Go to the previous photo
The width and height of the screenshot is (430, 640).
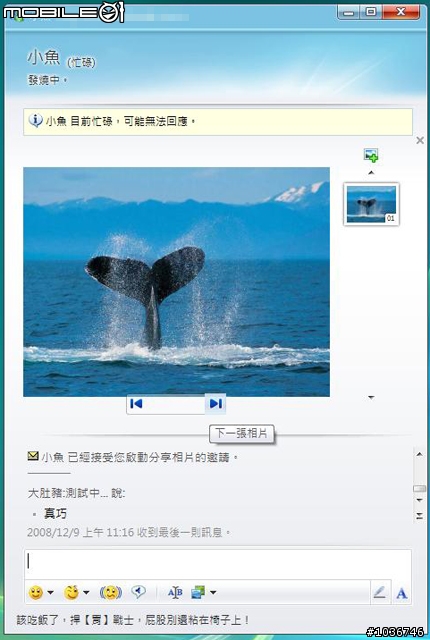pos(136,404)
